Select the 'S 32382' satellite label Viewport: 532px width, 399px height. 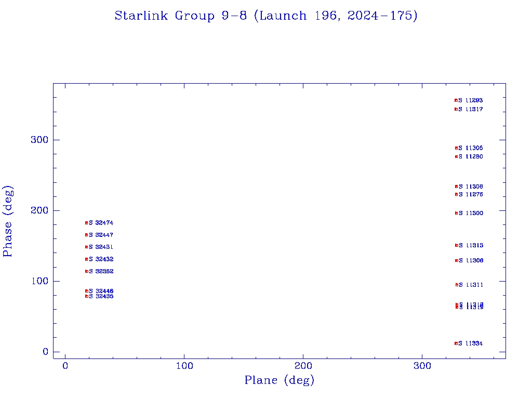(x=101, y=271)
